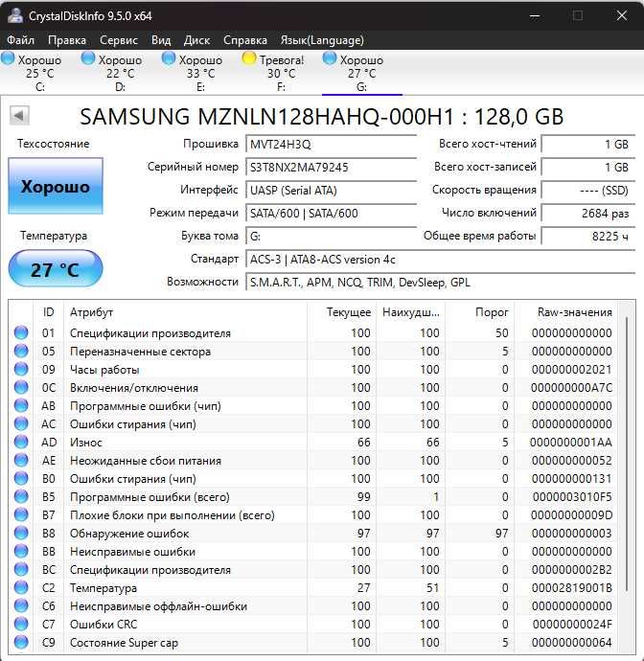
Task: Click the Порог column header
Action: (480, 312)
